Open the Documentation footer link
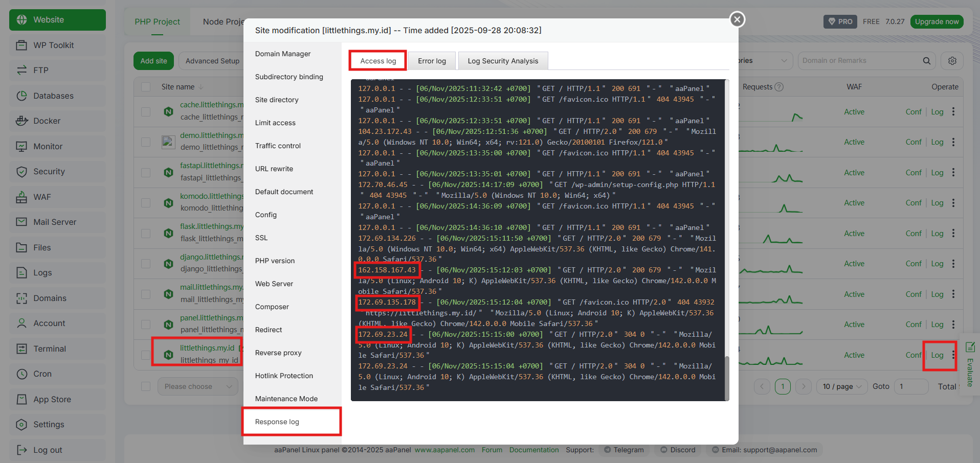The width and height of the screenshot is (980, 463). click(534, 450)
